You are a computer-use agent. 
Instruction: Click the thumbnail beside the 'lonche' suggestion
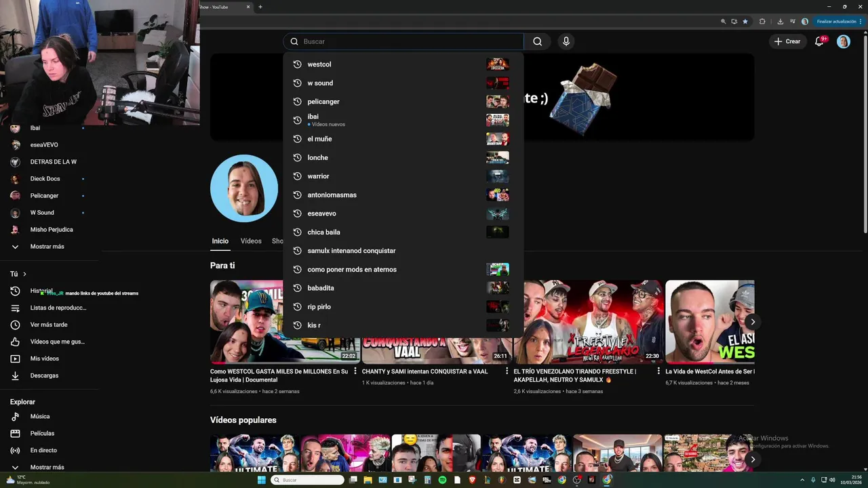[x=498, y=157]
